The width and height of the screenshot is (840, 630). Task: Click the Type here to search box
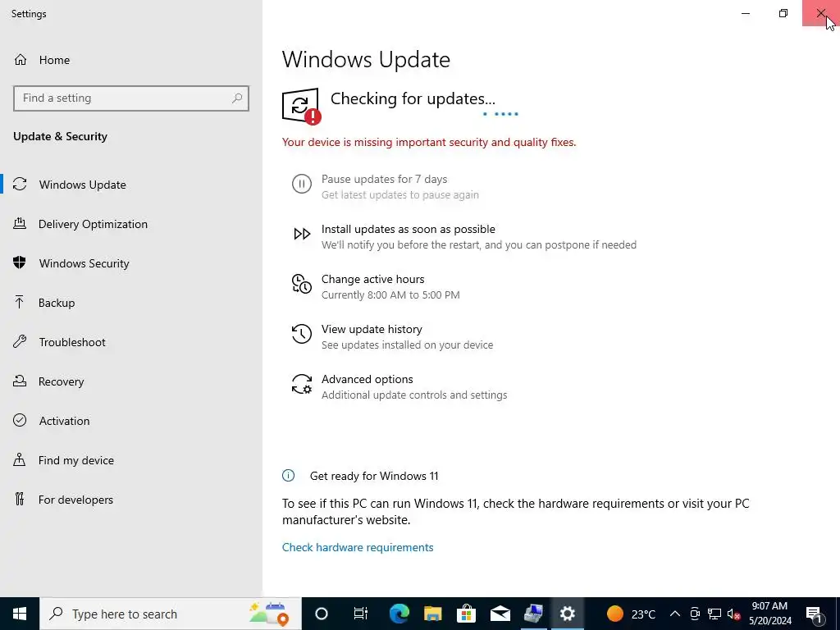171,614
